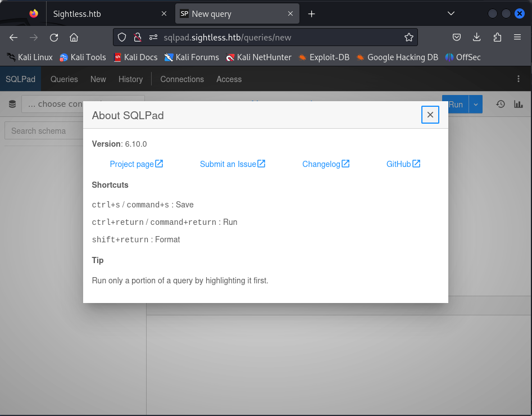Screen dimensions: 532x416
Task: Click the shift+return Format shortcut line
Action: (x=136, y=239)
